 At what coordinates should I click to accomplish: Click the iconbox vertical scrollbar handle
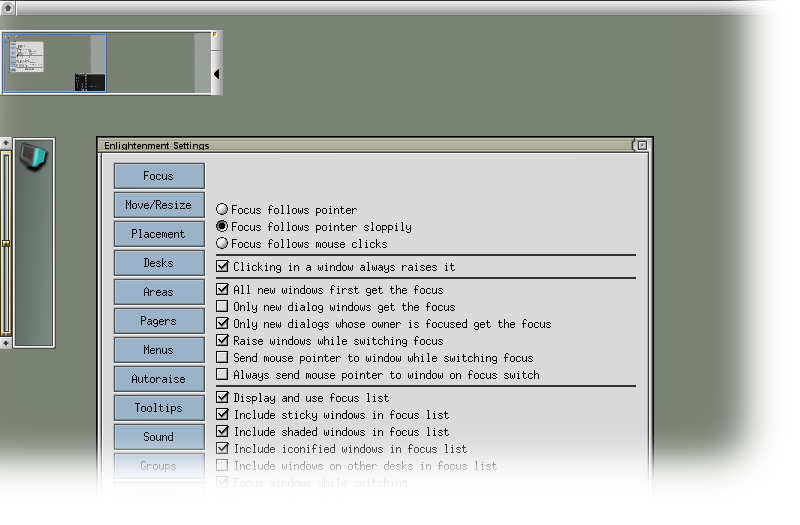(6, 244)
